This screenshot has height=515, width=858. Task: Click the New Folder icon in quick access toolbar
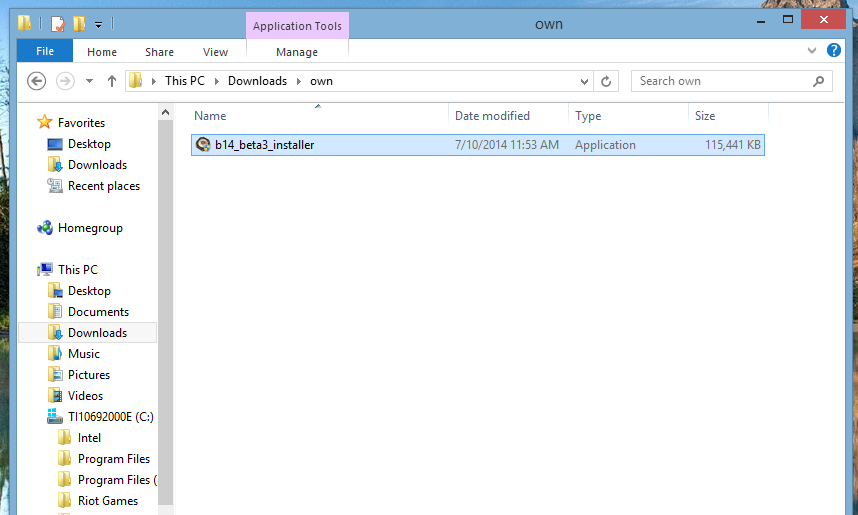79,24
